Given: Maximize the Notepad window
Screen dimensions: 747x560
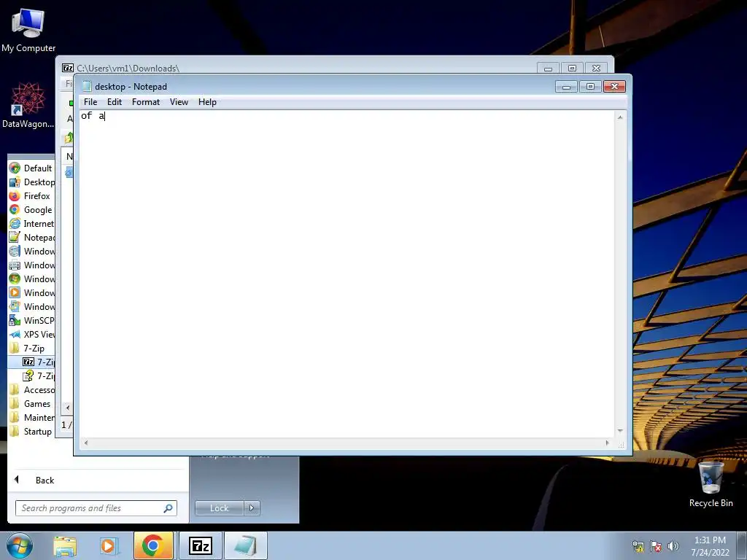Looking at the screenshot, I should click(x=590, y=87).
